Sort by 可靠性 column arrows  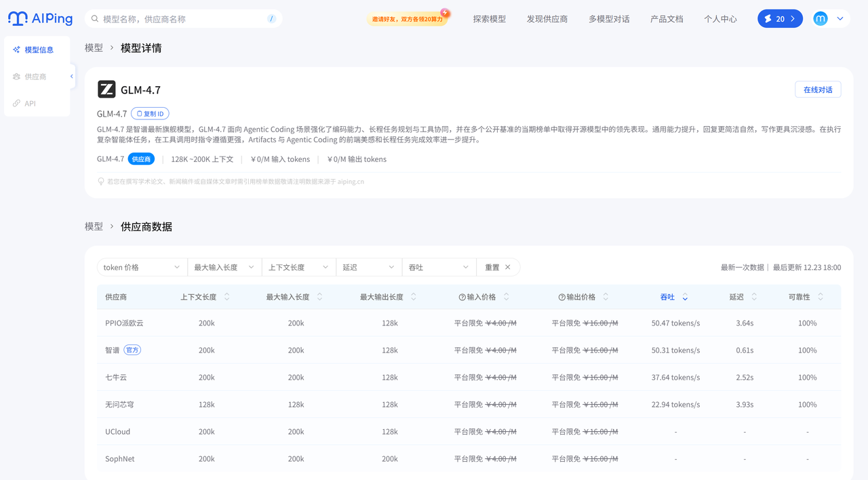[821, 297]
